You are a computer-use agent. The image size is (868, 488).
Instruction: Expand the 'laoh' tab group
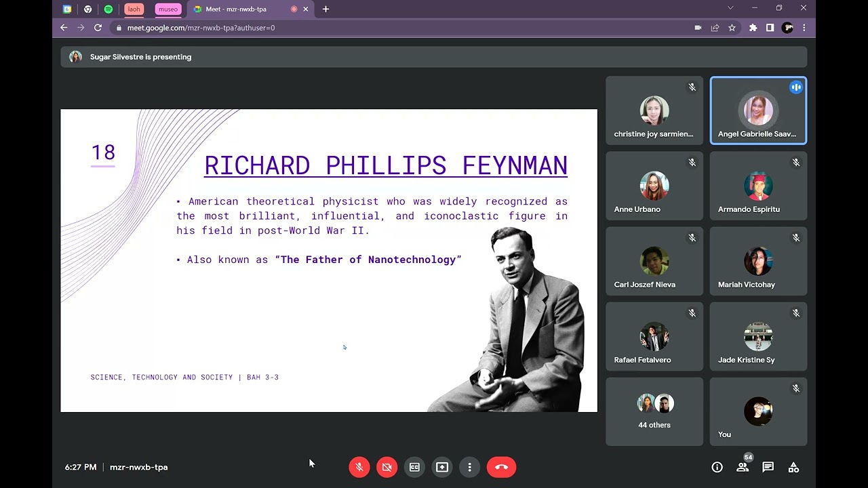coord(134,9)
